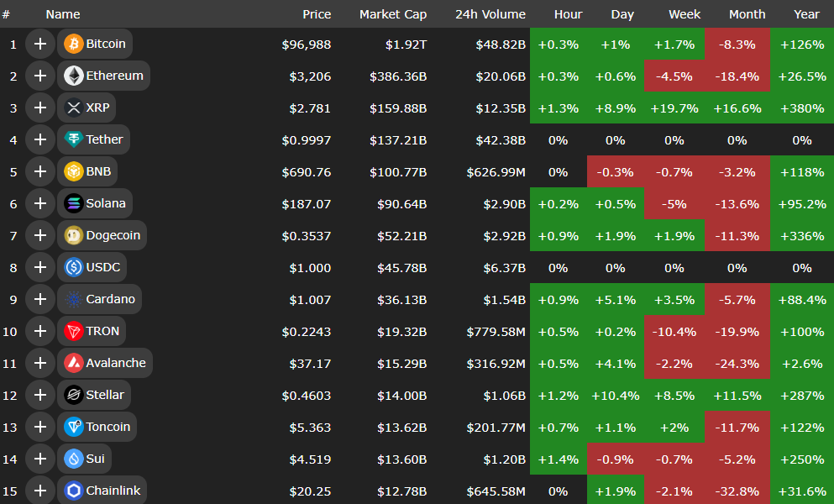Click the Cardano logo icon

[73, 299]
